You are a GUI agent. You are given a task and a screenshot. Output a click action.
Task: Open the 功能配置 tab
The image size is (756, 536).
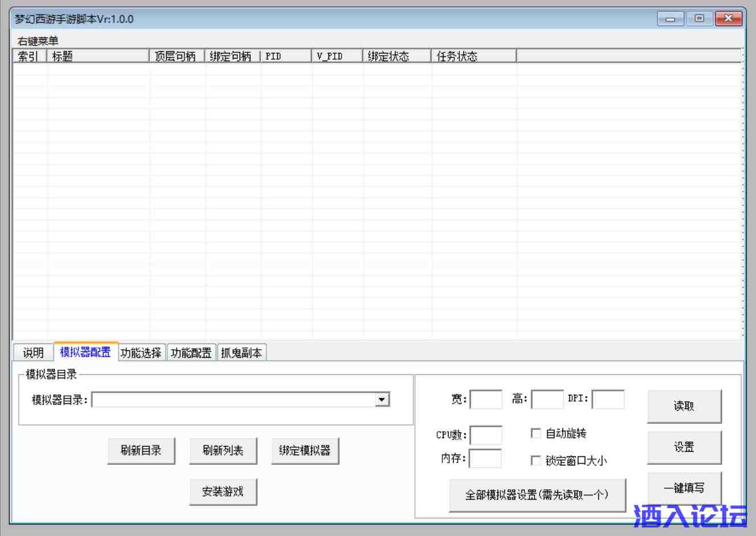191,353
